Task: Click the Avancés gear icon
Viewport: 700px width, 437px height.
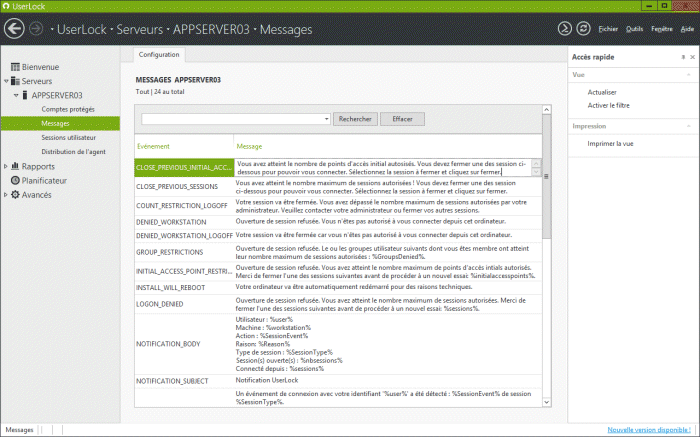Action: coord(15,195)
